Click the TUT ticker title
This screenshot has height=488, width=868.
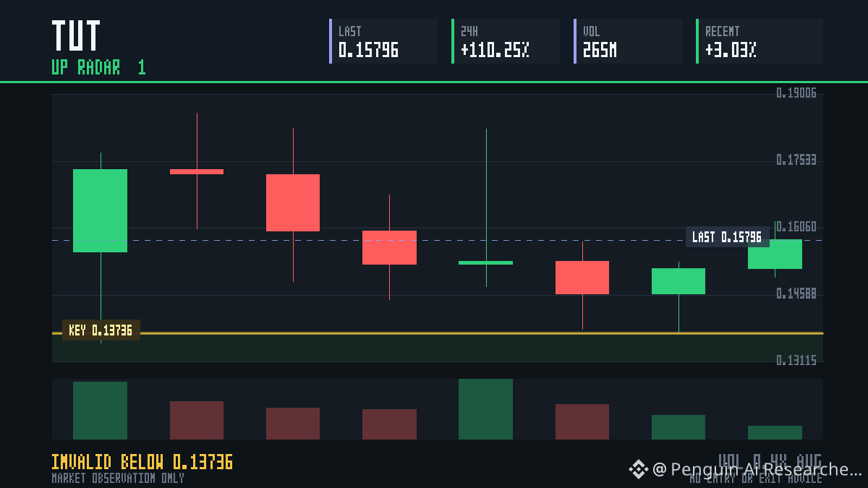(x=76, y=35)
